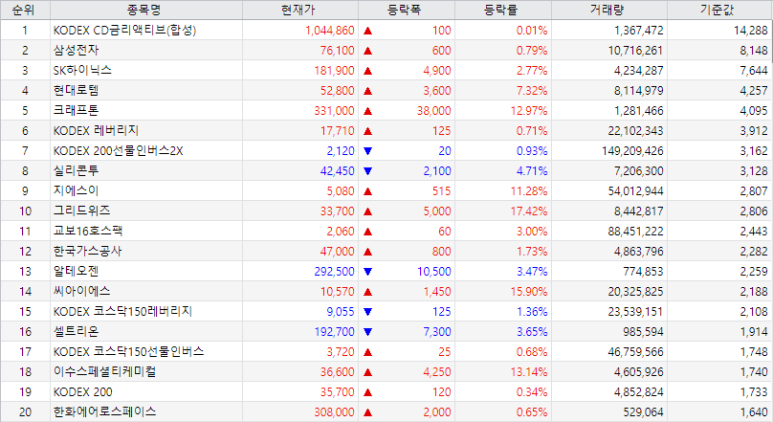The height and width of the screenshot is (422, 773).
Task: Select stock name KODEX 코스닥150선물인버스
Action: pos(129,352)
